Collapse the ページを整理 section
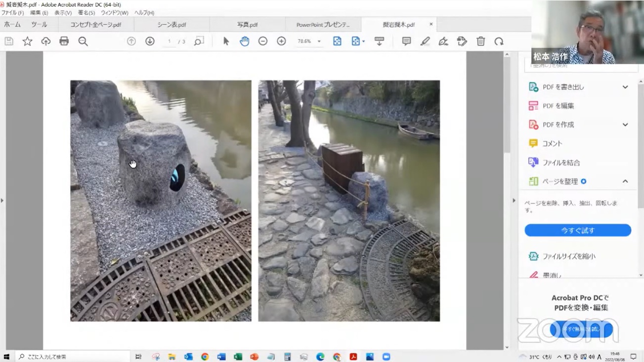 (x=625, y=181)
